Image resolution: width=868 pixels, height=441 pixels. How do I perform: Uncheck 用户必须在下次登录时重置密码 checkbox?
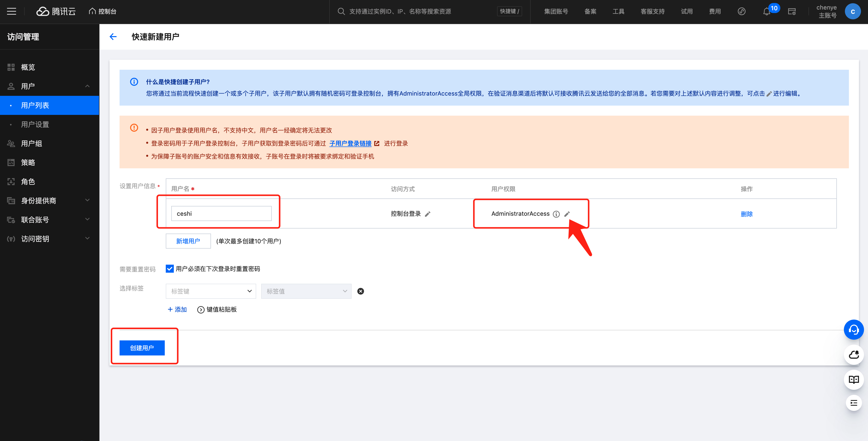[170, 269]
